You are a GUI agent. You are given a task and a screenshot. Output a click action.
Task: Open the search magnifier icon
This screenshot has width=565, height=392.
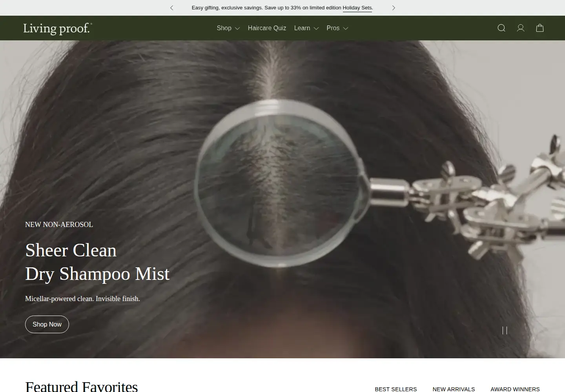point(501,28)
